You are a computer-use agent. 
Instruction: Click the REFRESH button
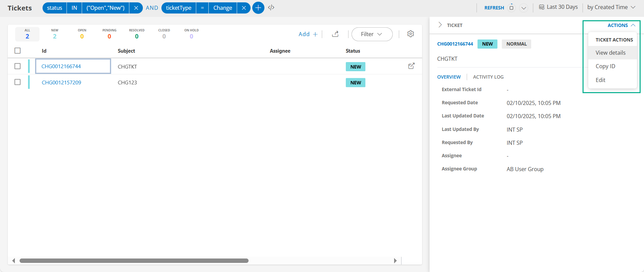494,8
